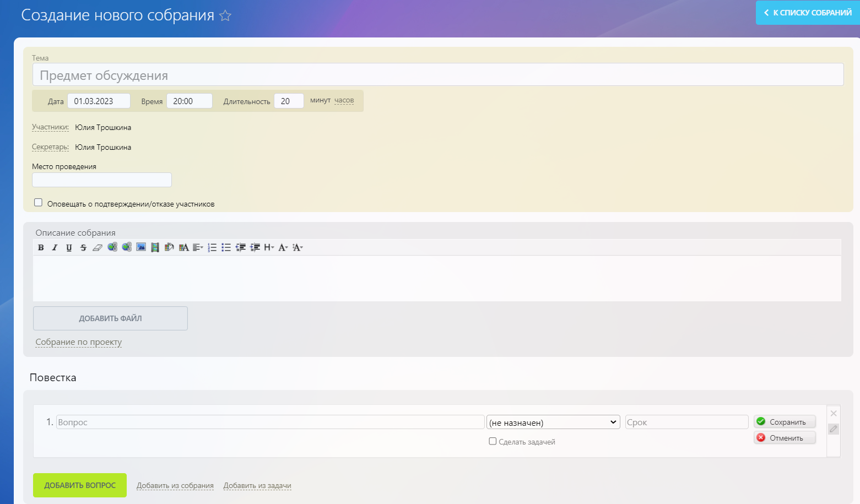
Task: Favorite this page with the star icon
Action: coord(225,16)
